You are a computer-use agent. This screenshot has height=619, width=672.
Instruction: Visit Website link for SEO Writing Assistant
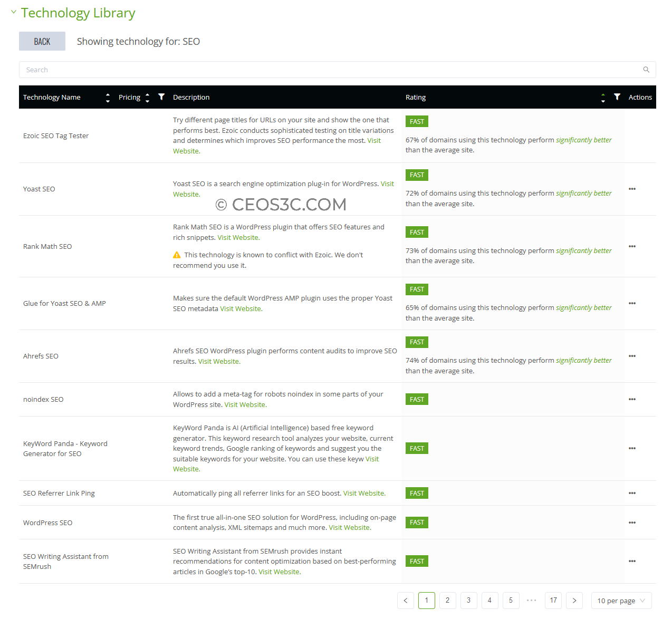(279, 572)
